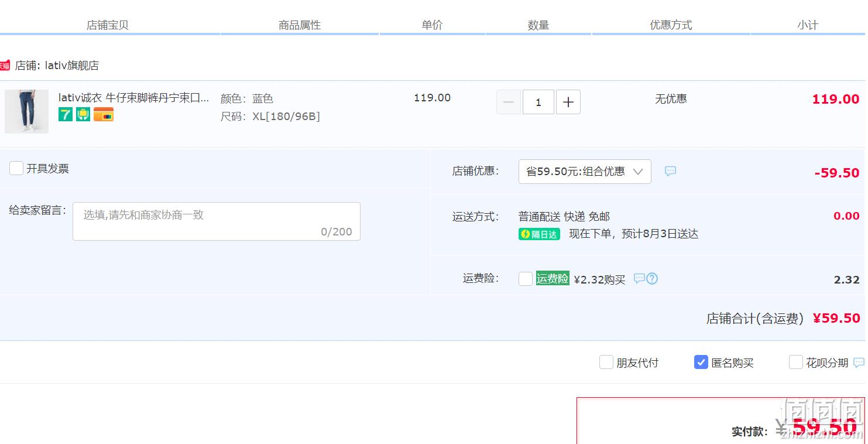Image resolution: width=868 pixels, height=444 pixels.
Task: Click the info bubble icon next to 花呗分期
Action: [859, 363]
